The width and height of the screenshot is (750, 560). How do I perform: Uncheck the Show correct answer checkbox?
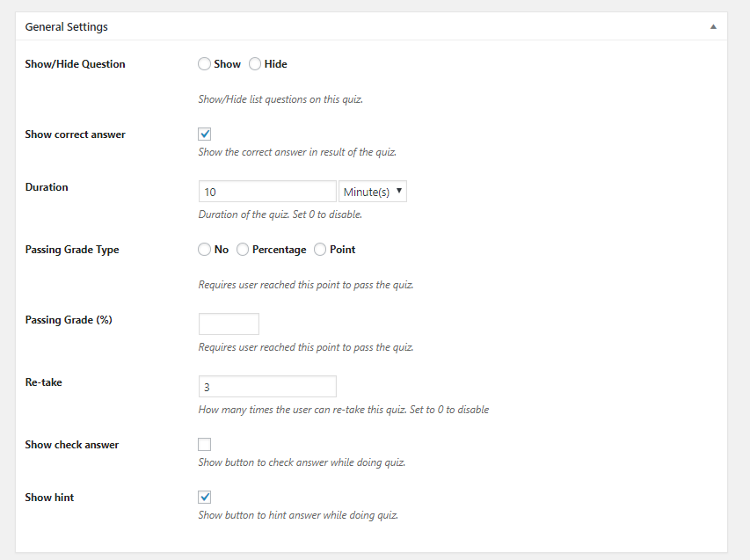pyautogui.click(x=205, y=135)
